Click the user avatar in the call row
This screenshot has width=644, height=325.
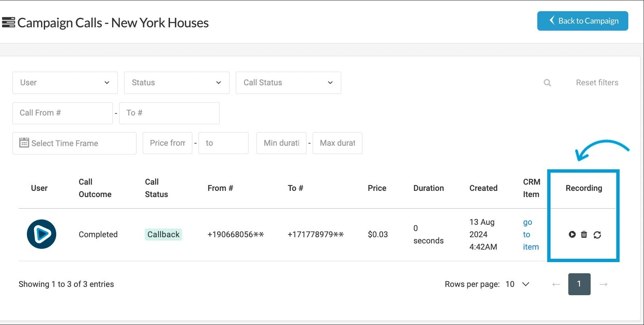click(x=41, y=234)
